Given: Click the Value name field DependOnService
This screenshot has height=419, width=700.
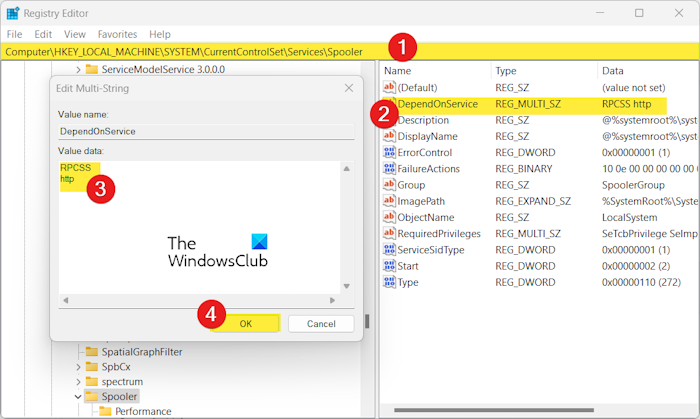Looking at the screenshot, I should (206, 131).
